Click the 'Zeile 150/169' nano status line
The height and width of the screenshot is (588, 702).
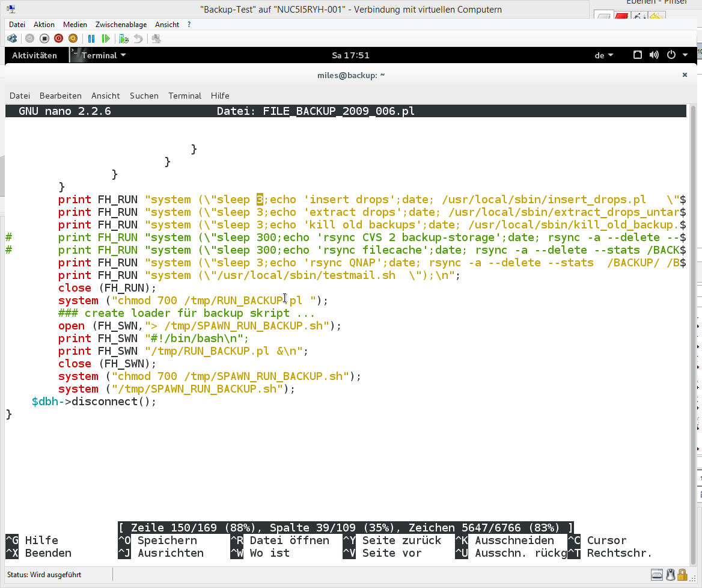pyautogui.click(x=346, y=527)
